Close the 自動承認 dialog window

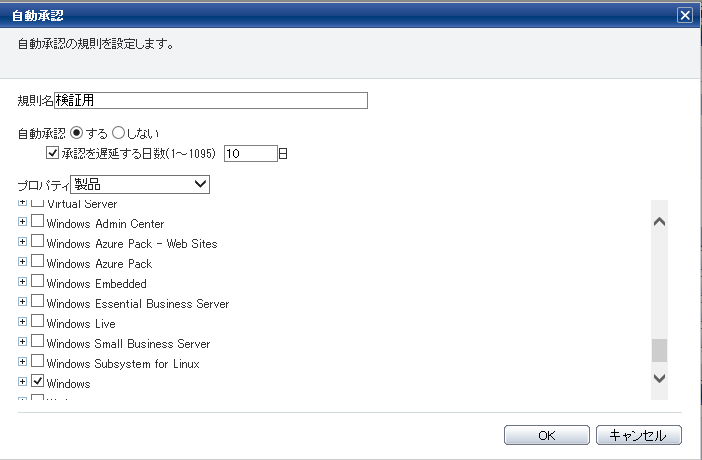tap(684, 15)
